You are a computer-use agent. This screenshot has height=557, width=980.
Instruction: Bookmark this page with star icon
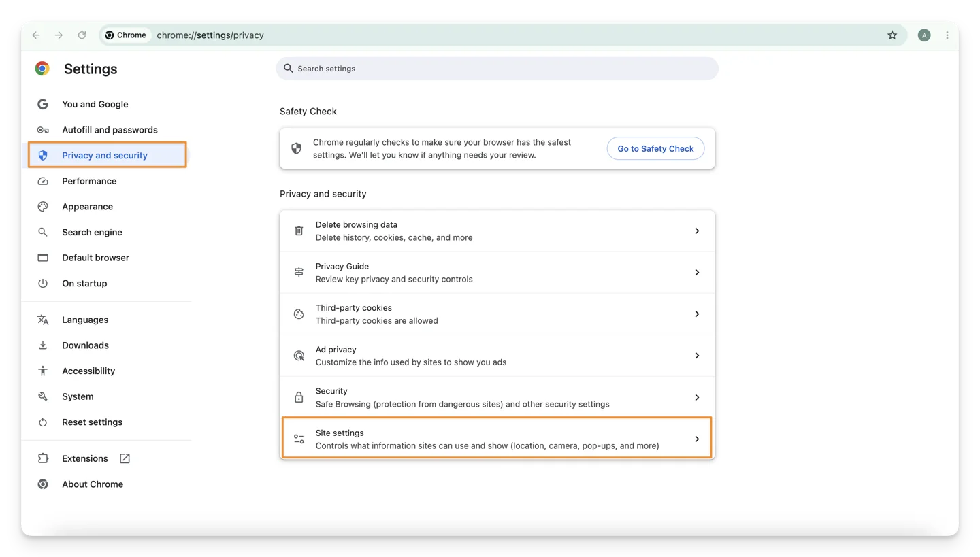coord(892,35)
